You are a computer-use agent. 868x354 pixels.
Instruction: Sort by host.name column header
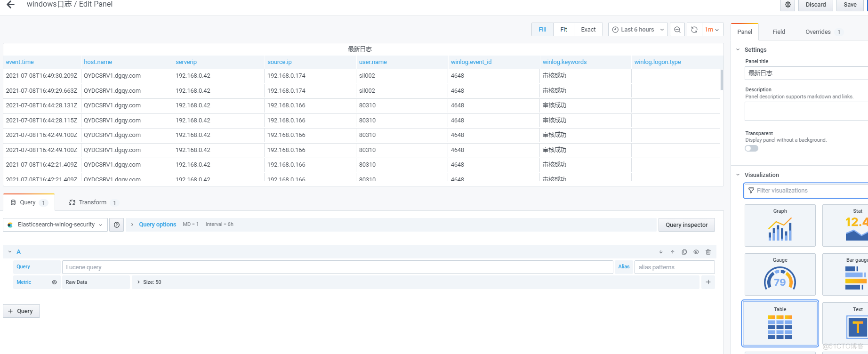click(x=98, y=62)
